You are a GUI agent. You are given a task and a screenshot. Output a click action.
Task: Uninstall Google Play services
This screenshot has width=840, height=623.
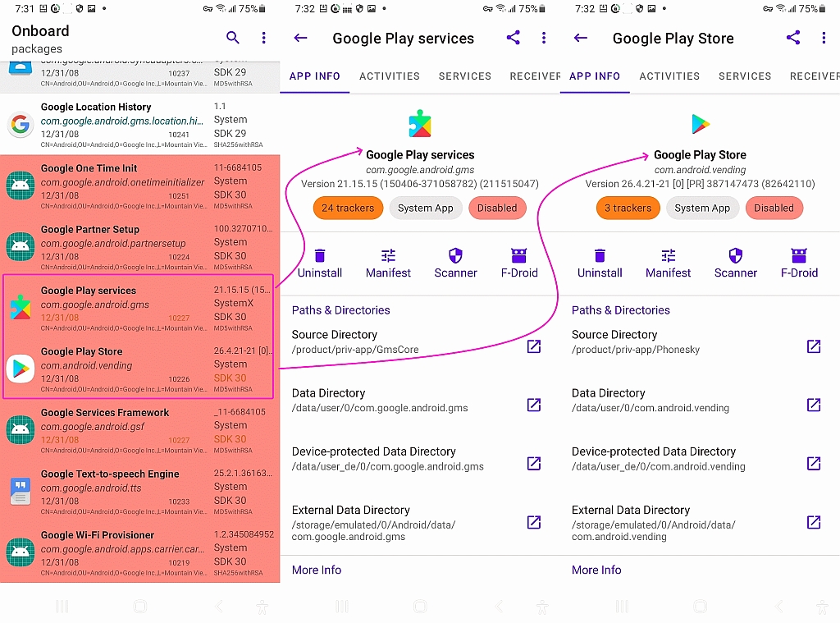(x=320, y=263)
